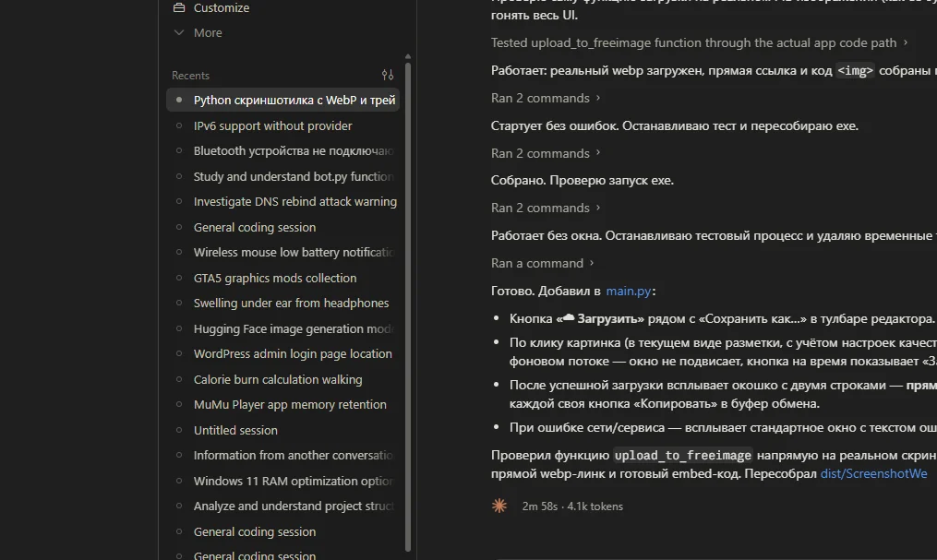Open Swelling under ear from headphones session
This screenshot has width=937, height=560.
tap(282, 303)
